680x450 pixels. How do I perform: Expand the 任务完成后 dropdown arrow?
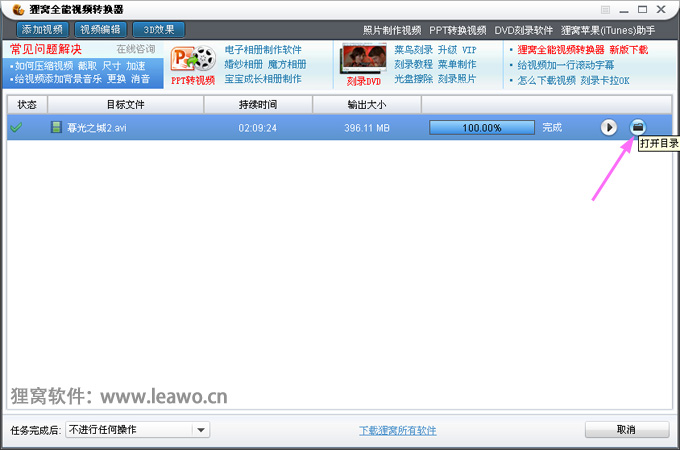201,430
